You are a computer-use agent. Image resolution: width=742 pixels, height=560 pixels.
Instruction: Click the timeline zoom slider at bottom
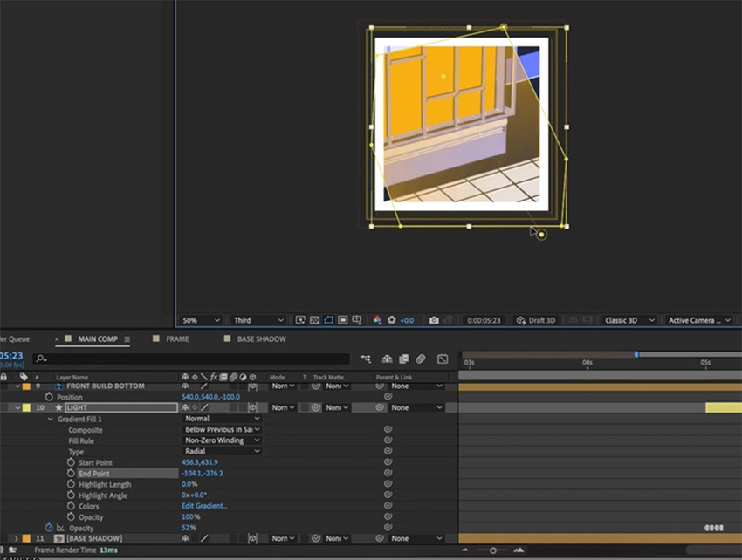pyautogui.click(x=493, y=550)
